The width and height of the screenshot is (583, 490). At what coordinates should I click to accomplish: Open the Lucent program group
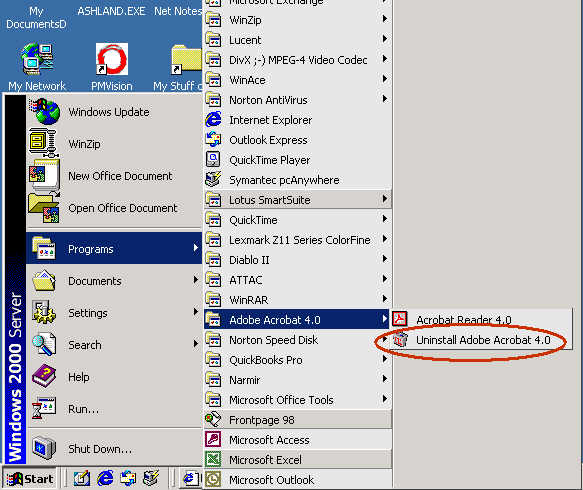coord(297,39)
